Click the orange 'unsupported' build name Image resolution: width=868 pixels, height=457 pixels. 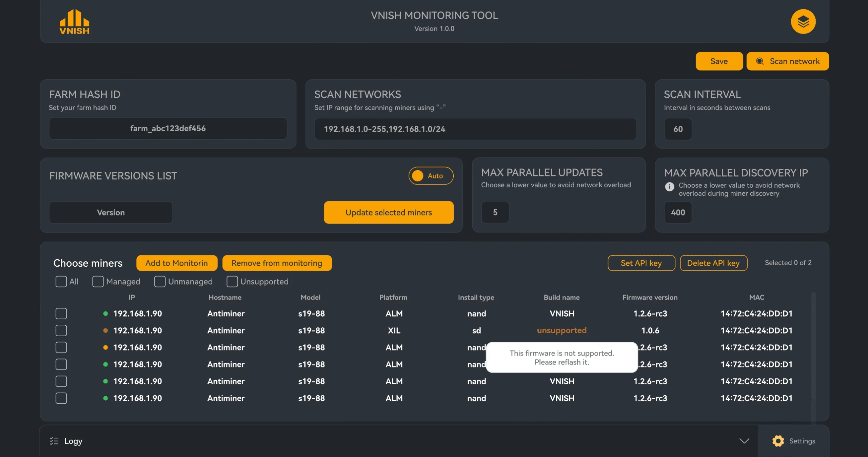[561, 330]
